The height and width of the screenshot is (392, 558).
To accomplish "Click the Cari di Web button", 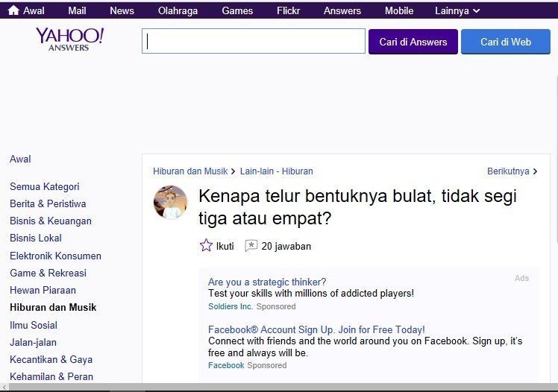I will 506,42.
